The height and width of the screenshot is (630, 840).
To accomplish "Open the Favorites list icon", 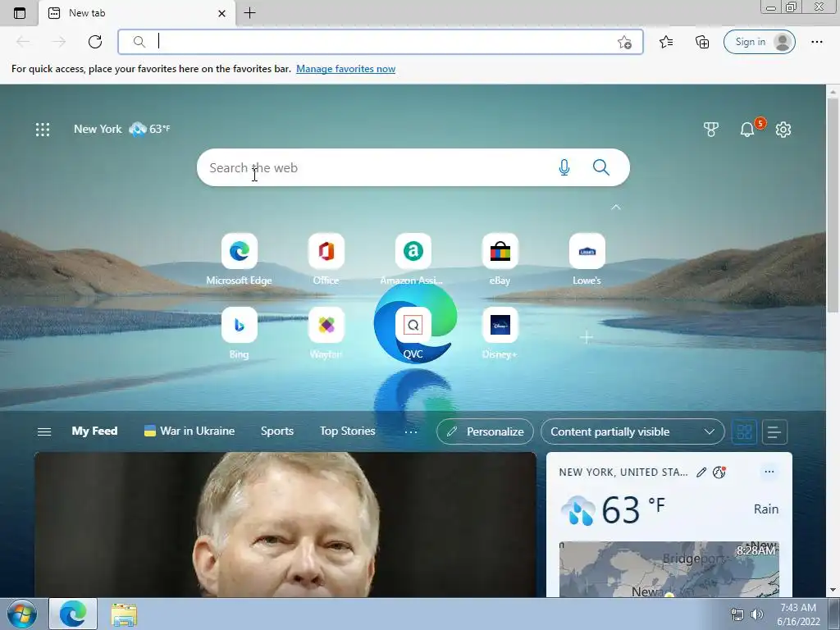I will click(666, 42).
